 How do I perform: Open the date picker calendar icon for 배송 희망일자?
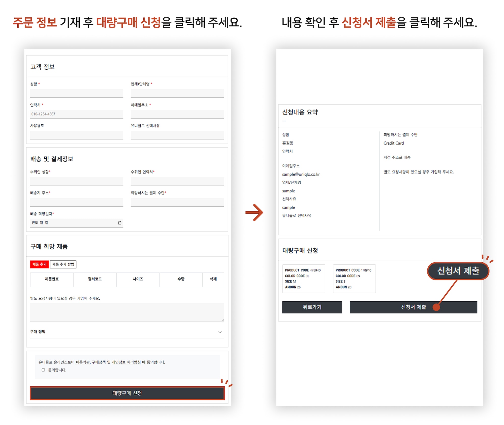(120, 223)
